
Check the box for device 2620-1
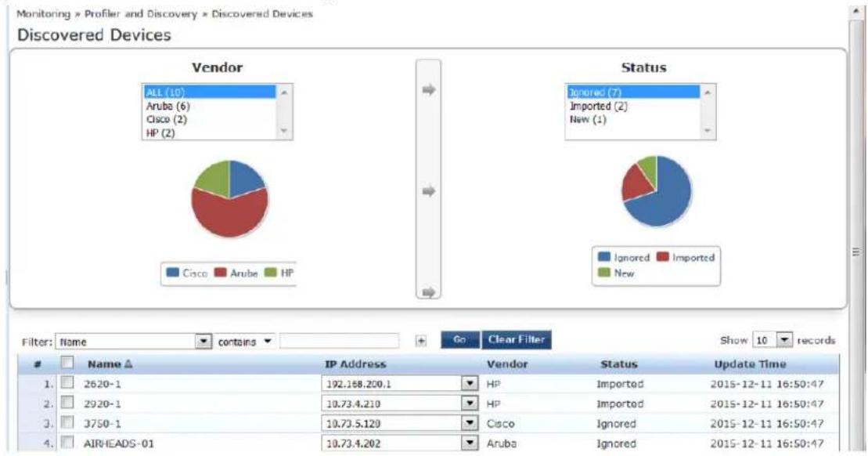(67, 383)
